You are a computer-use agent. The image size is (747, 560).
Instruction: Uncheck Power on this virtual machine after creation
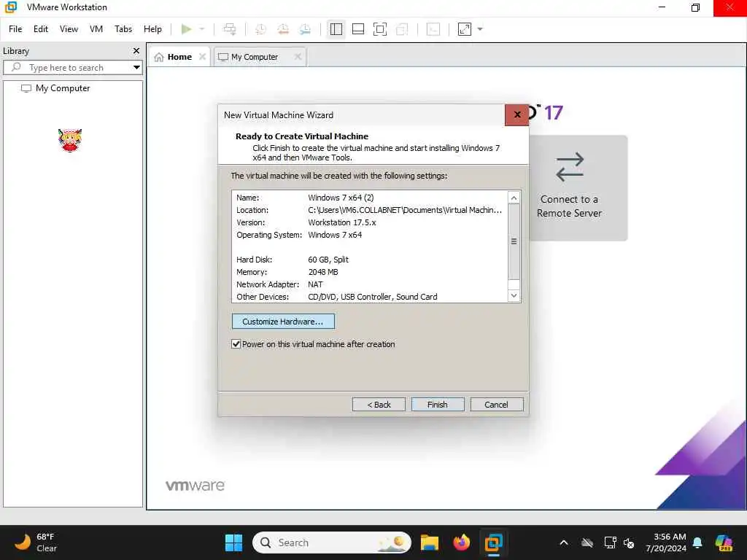[x=236, y=344]
